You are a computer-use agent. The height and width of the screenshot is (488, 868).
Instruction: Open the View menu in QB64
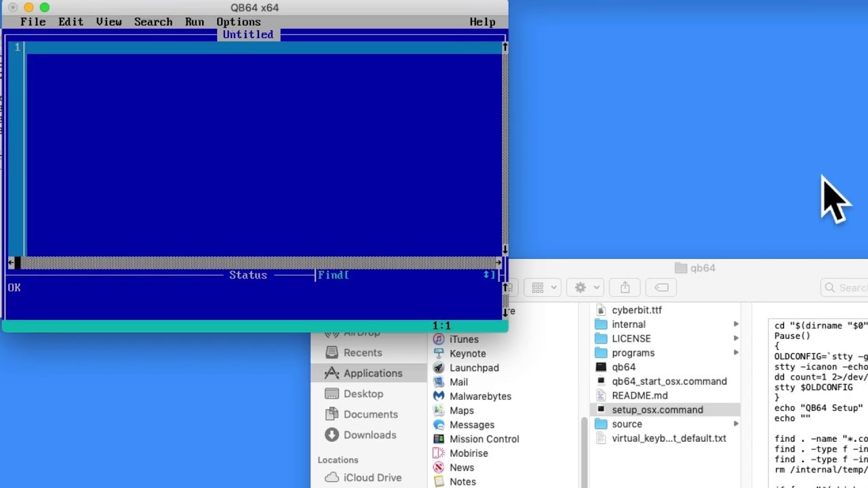(108, 22)
